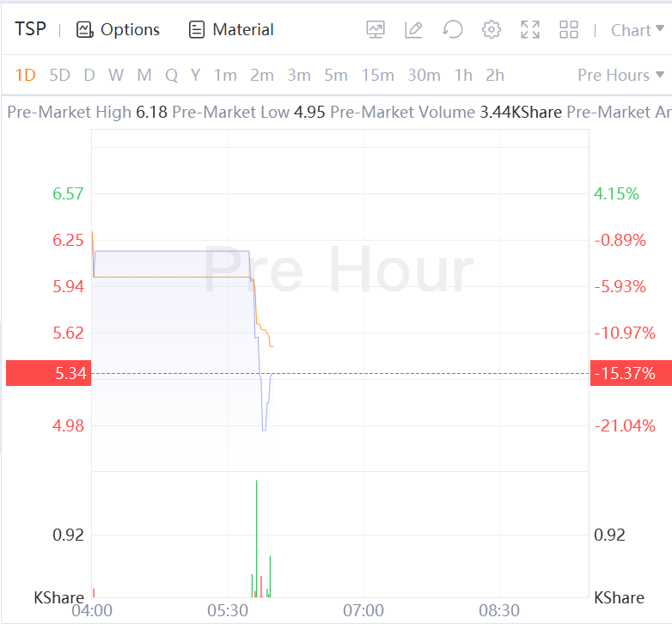Expand chart to fullscreen
The width and height of the screenshot is (672, 624).
point(530,30)
